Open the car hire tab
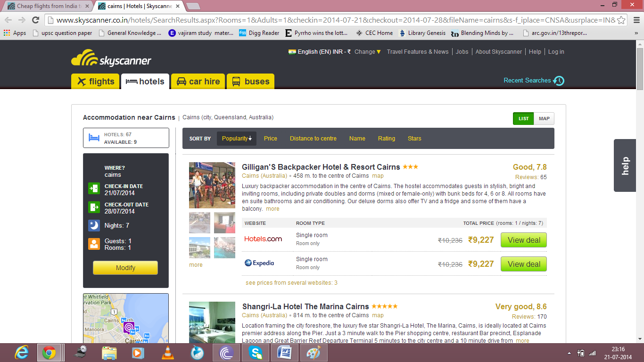644x362 pixels. [198, 81]
